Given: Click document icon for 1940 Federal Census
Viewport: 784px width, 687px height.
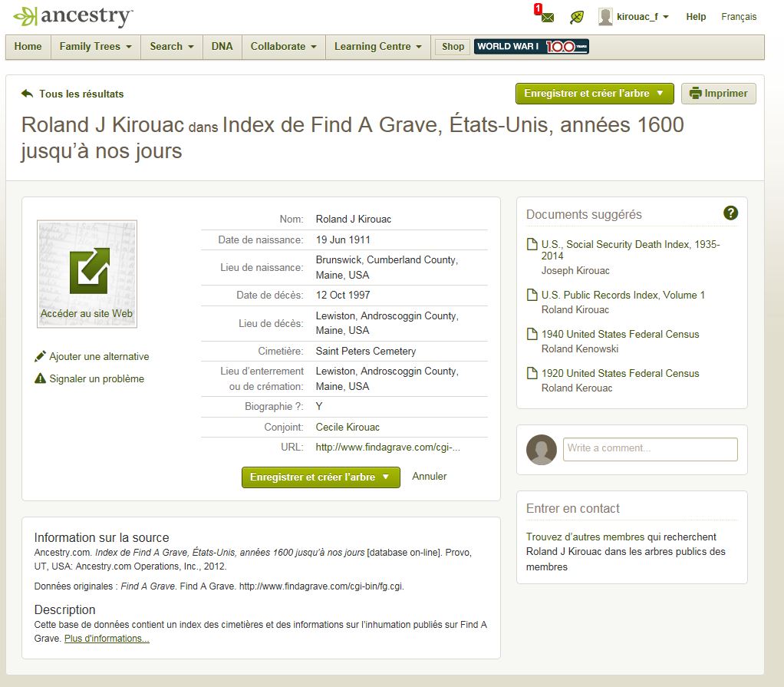Looking at the screenshot, I should pos(532,334).
